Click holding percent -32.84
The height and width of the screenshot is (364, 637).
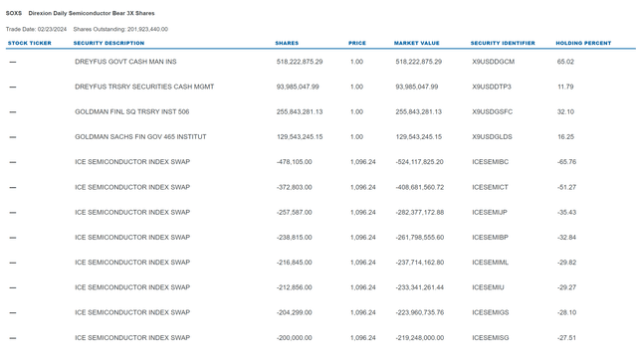tap(566, 238)
